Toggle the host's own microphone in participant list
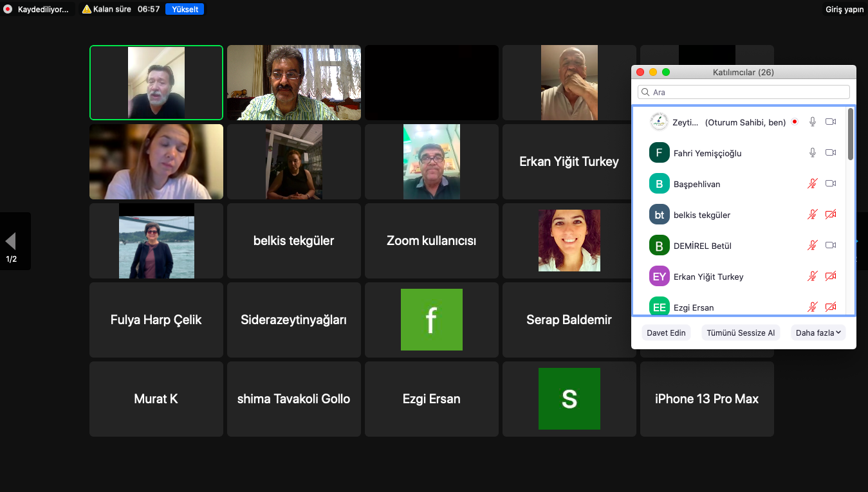The width and height of the screenshot is (868, 492). (x=813, y=122)
